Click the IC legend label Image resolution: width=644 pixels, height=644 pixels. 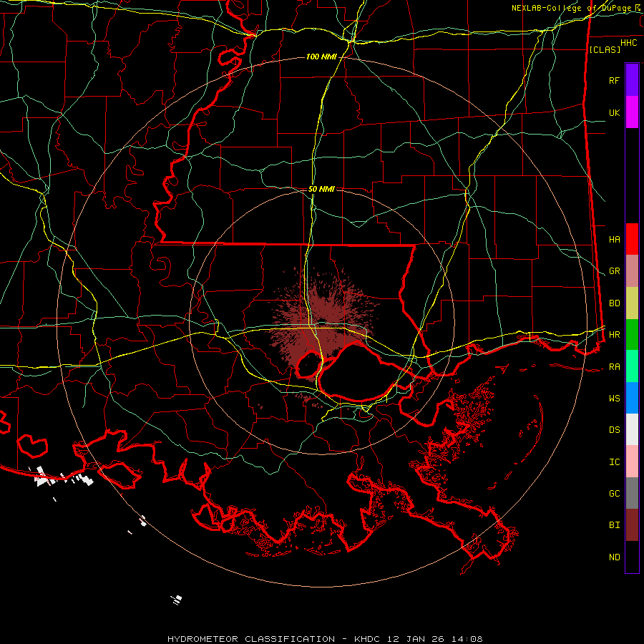tap(614, 462)
